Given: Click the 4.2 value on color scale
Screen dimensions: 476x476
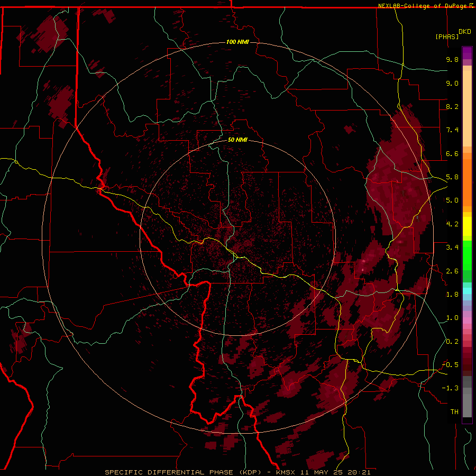Looking at the screenshot, I should point(452,224).
